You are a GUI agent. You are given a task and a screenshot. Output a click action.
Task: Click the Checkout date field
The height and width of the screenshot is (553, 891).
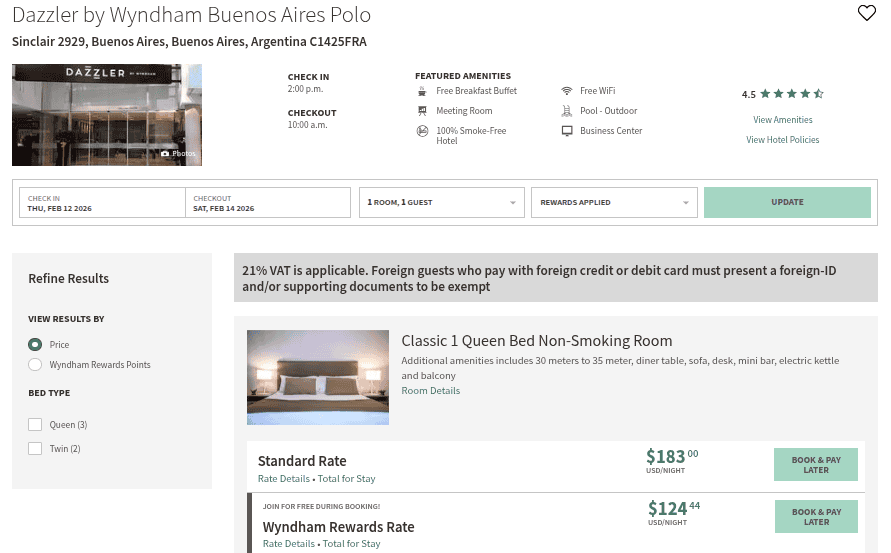(x=268, y=202)
